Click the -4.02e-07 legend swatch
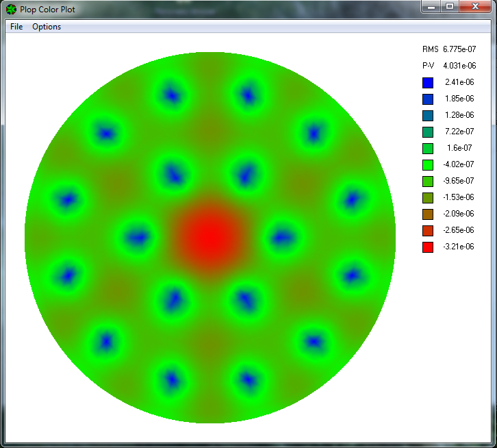 (428, 165)
